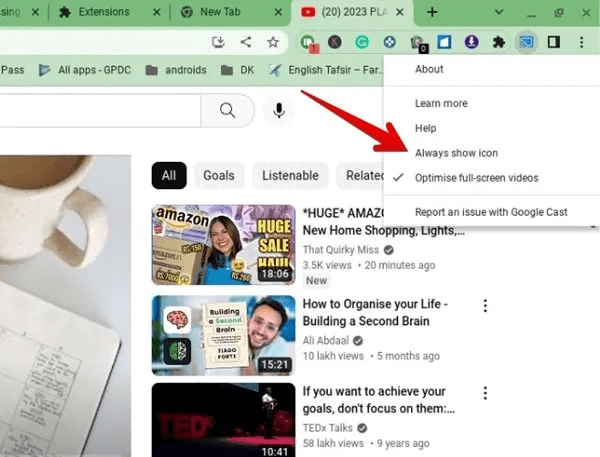Open the blue circular extension icon

(x=390, y=42)
